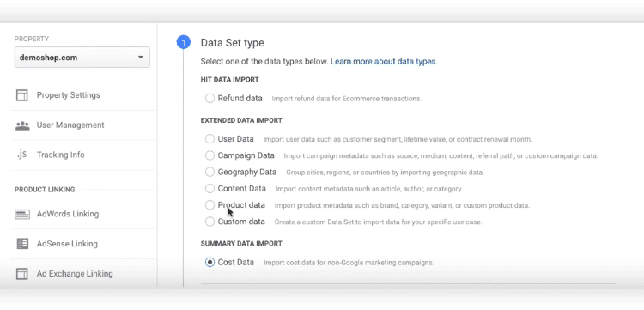The image size is (644, 310).
Task: Click the AdSense Linking icon
Action: (22, 244)
